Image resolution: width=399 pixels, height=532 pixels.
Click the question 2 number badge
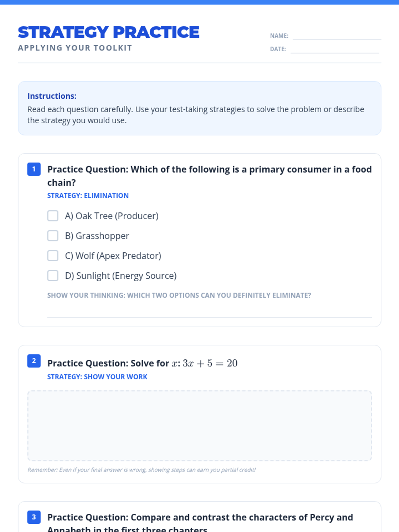coord(34,361)
